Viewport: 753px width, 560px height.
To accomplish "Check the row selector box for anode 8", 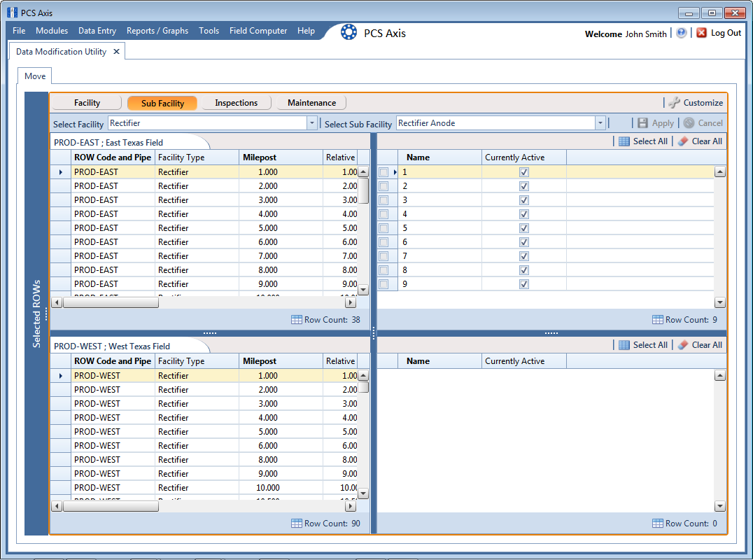I will [x=383, y=270].
